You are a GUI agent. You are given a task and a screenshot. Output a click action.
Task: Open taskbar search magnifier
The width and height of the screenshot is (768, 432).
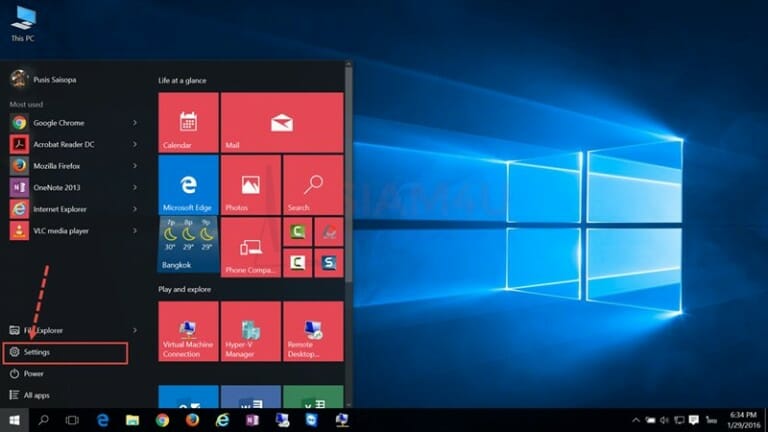click(44, 420)
